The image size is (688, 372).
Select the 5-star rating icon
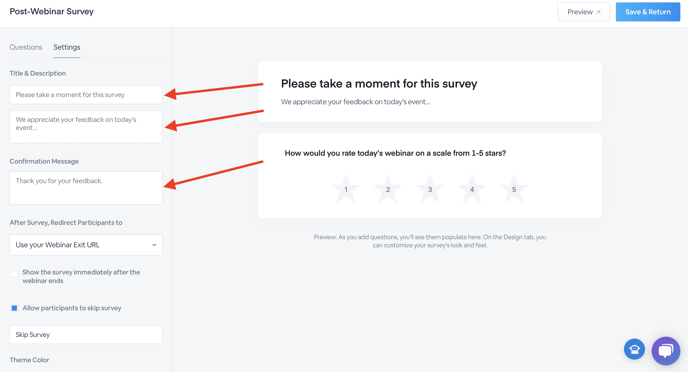click(514, 189)
